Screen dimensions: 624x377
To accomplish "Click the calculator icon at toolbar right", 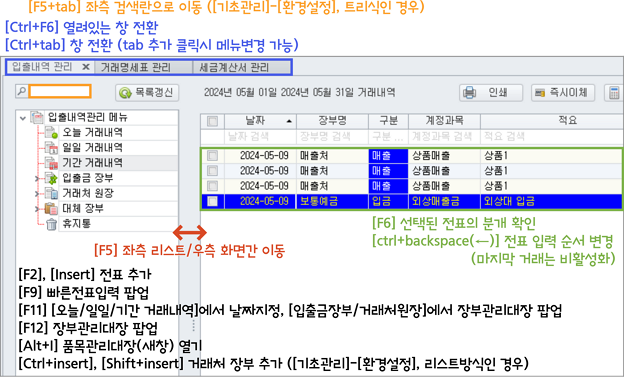I will coord(614,93).
